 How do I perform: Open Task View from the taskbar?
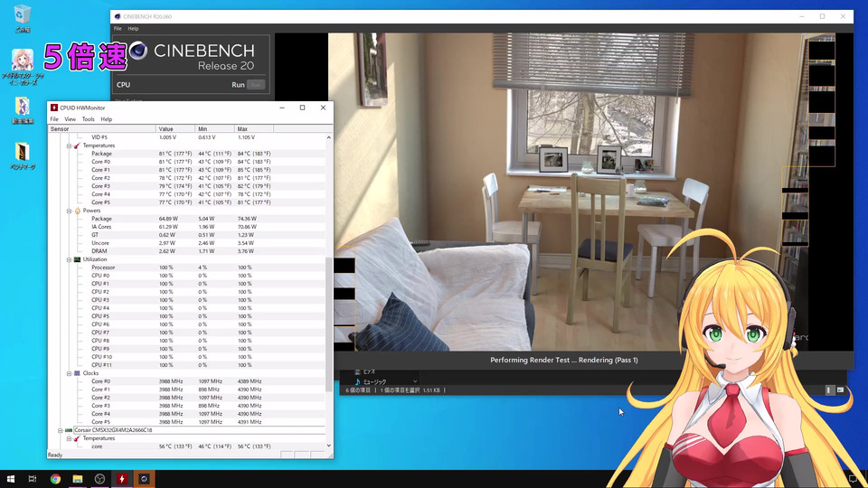coord(33,479)
